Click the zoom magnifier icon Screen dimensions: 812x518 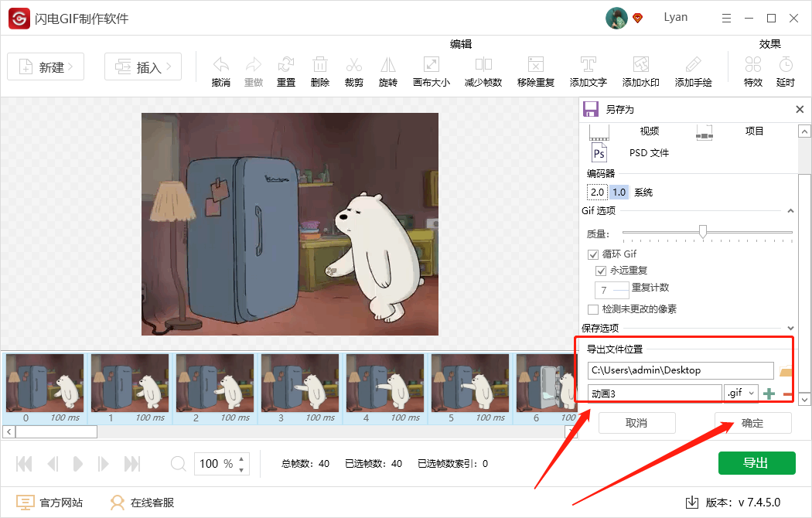178,463
